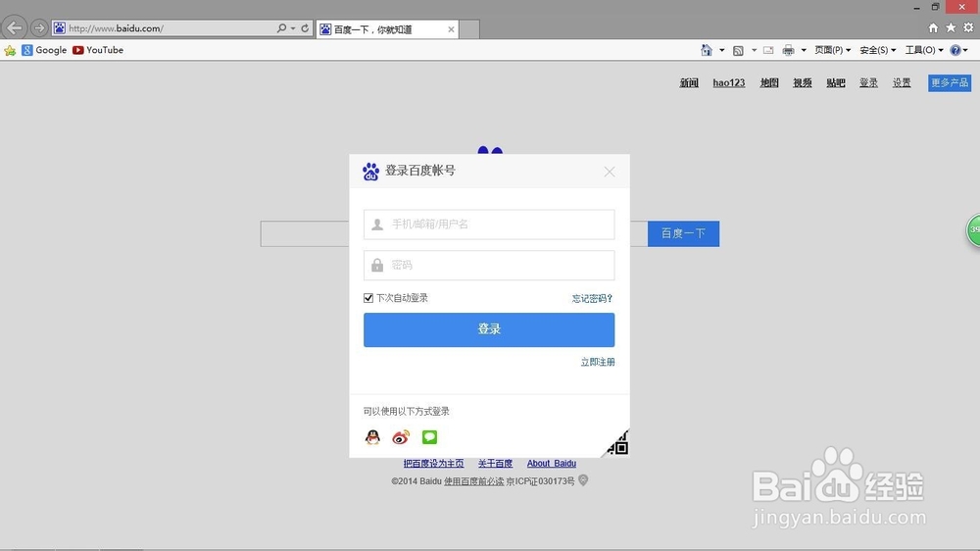Image resolution: width=980 pixels, height=551 pixels.
Task: Switch to QR code login corner icon
Action: 617,443
